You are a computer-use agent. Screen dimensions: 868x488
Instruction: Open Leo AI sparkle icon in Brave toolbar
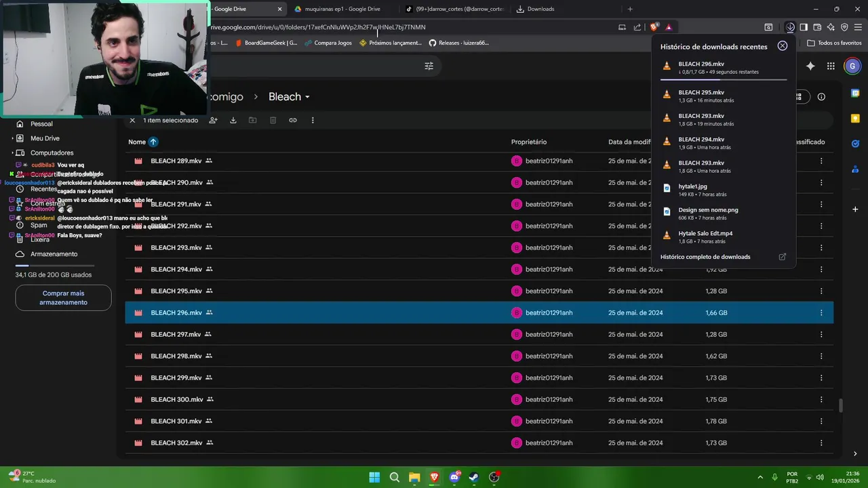(831, 27)
